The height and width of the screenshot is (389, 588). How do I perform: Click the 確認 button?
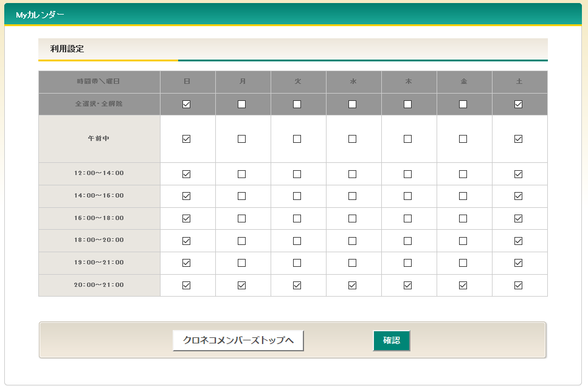391,341
